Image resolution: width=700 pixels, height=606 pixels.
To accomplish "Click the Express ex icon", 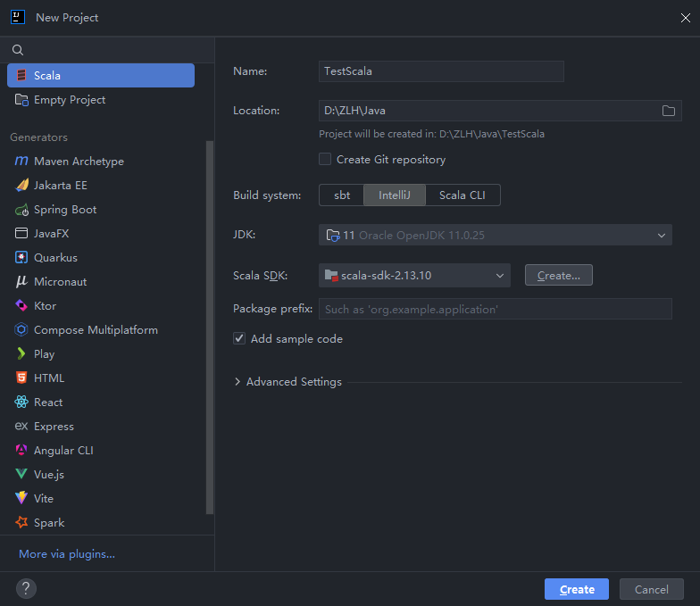I will pos(21,427).
